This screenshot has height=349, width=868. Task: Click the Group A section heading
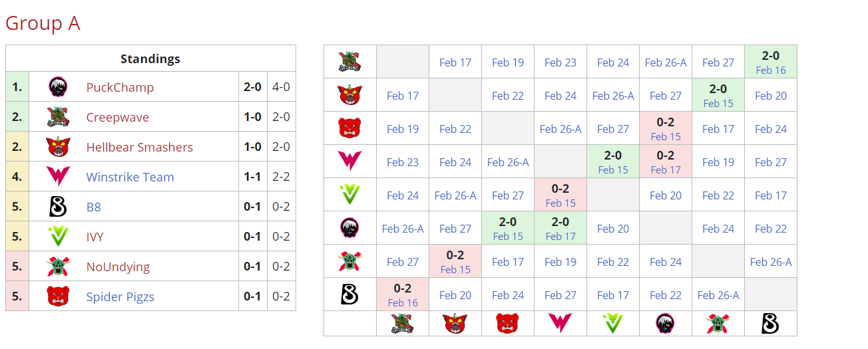point(43,23)
